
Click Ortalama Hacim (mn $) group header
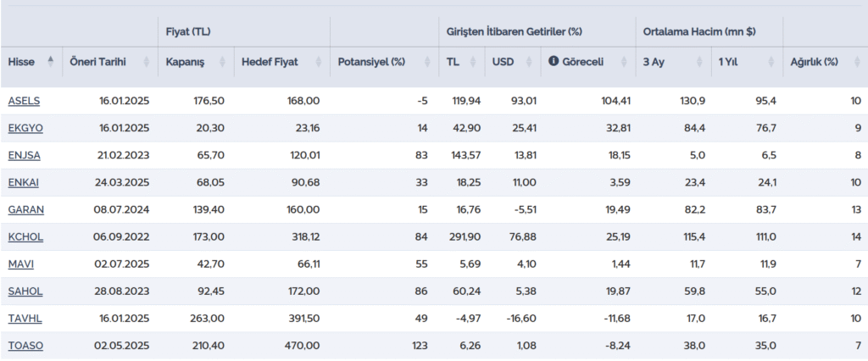pos(699,31)
